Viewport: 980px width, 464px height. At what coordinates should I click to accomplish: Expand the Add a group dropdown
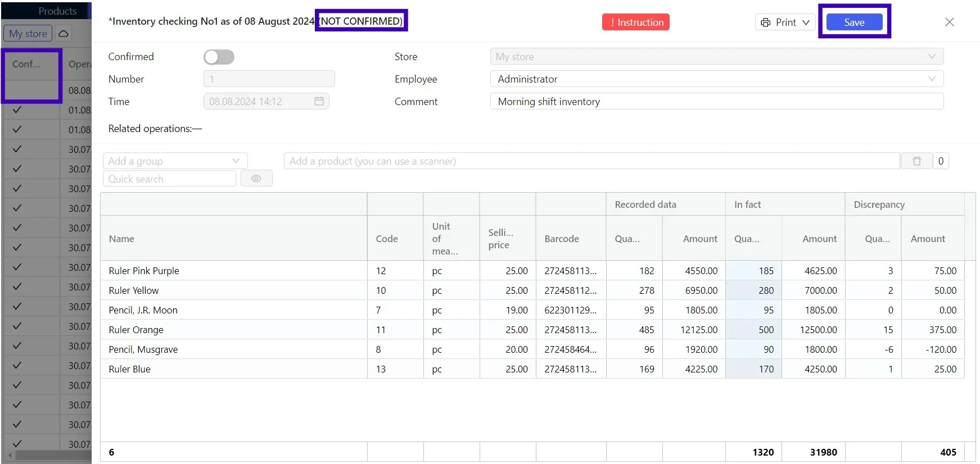click(x=175, y=161)
